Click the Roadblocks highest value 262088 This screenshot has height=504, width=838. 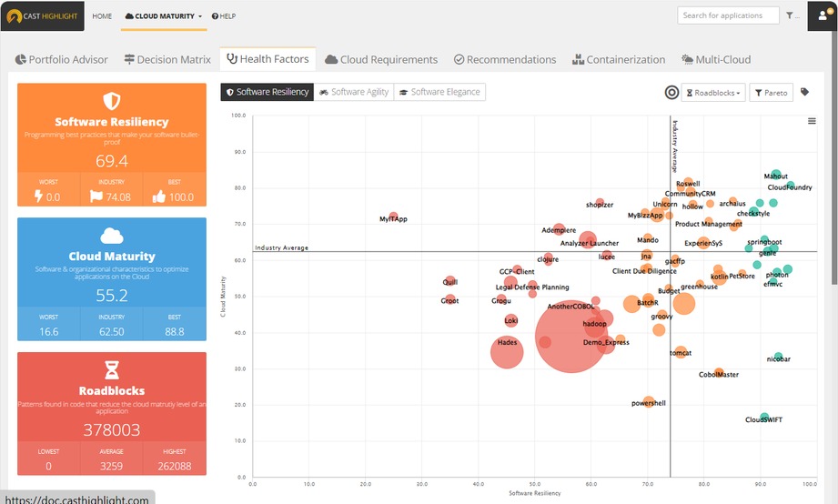tap(174, 466)
